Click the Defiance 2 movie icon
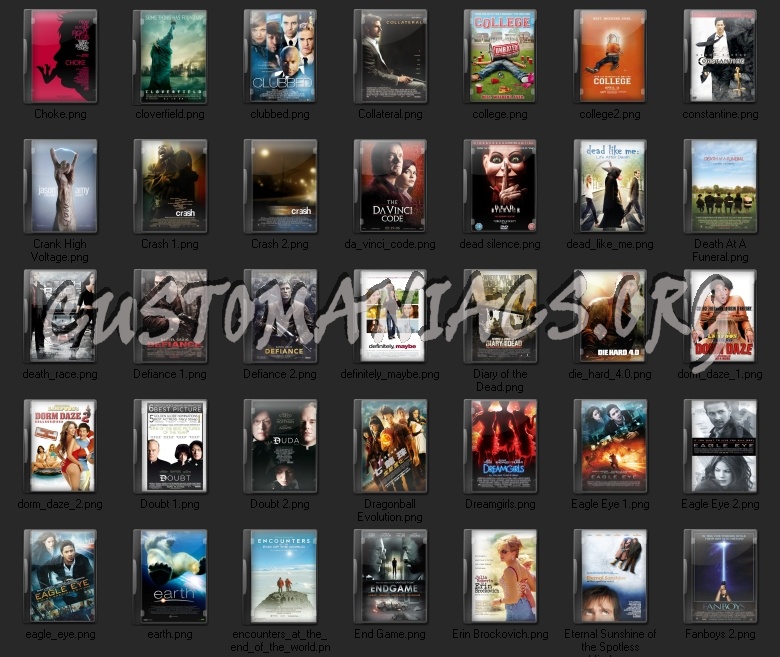The height and width of the screenshot is (657, 780). (x=280, y=316)
